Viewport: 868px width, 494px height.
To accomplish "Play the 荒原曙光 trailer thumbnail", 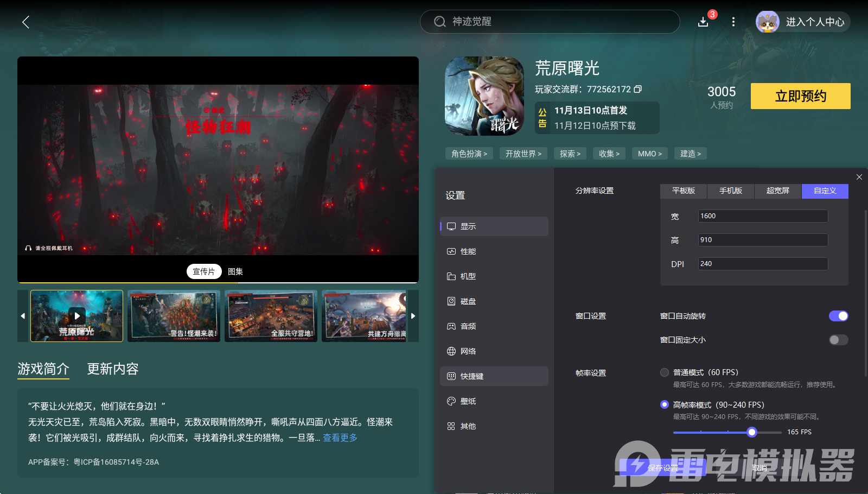I will (x=77, y=316).
